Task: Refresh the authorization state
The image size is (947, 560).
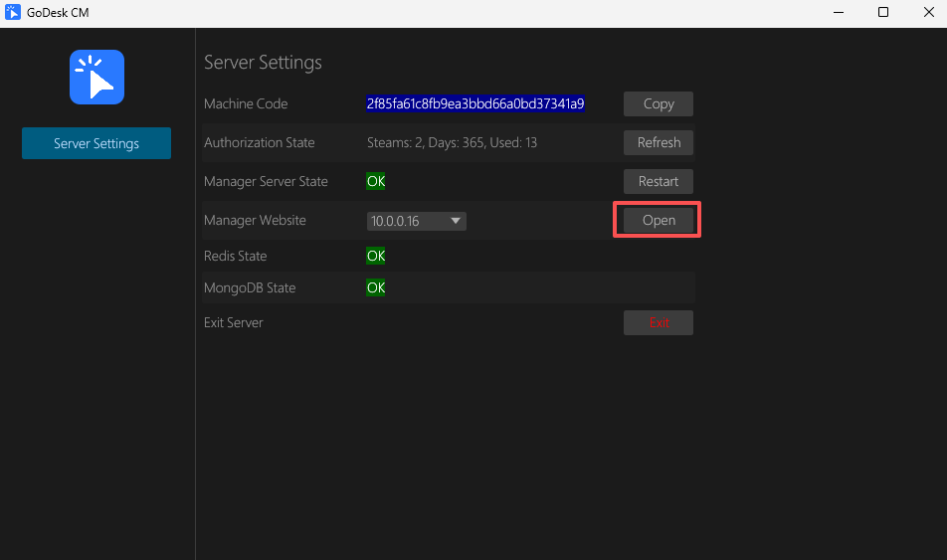Action: tap(658, 142)
